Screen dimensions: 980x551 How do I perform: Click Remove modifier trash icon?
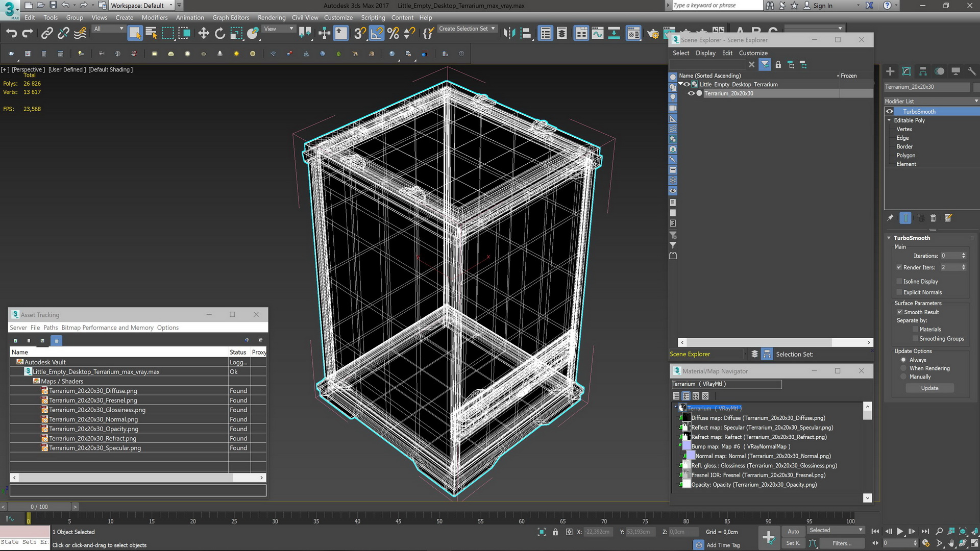[933, 218]
